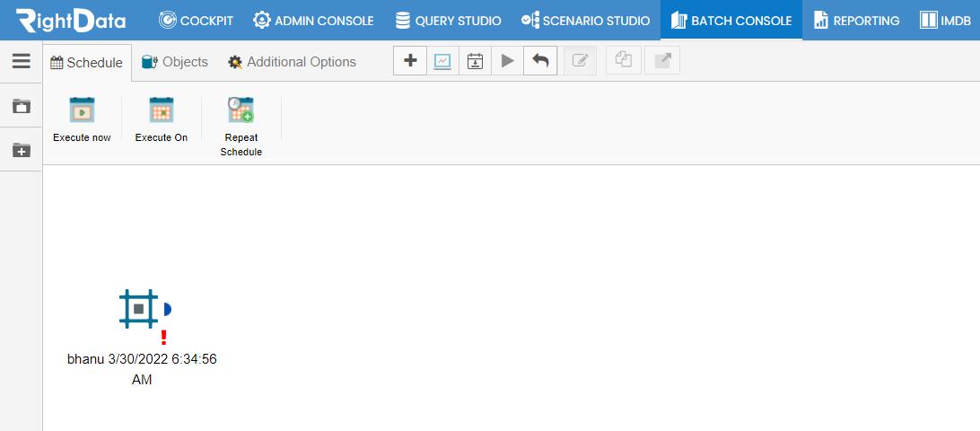Click the edit pencil toolbar icon
Screen dimensions: 980x431
(580, 61)
